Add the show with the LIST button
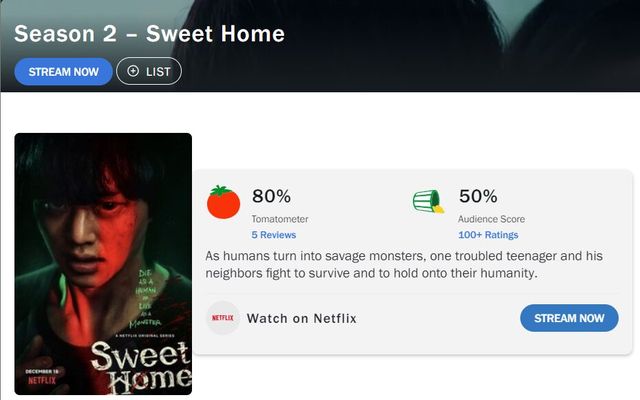The height and width of the screenshot is (400, 640). [x=149, y=72]
